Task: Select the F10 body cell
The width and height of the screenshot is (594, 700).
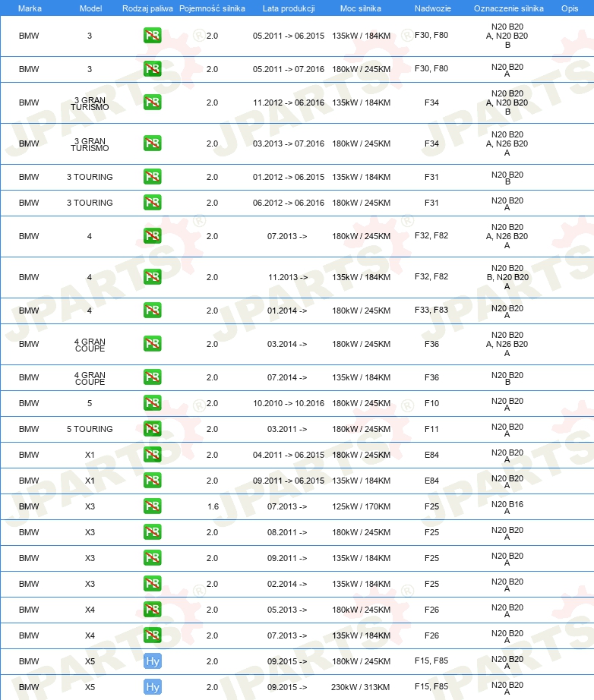Action: [432, 404]
